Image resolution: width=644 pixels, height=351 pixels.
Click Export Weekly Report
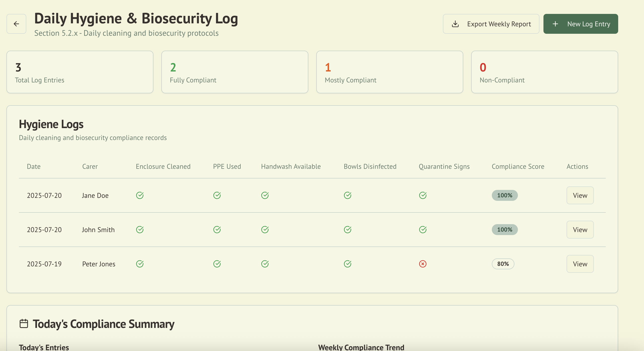pyautogui.click(x=491, y=24)
